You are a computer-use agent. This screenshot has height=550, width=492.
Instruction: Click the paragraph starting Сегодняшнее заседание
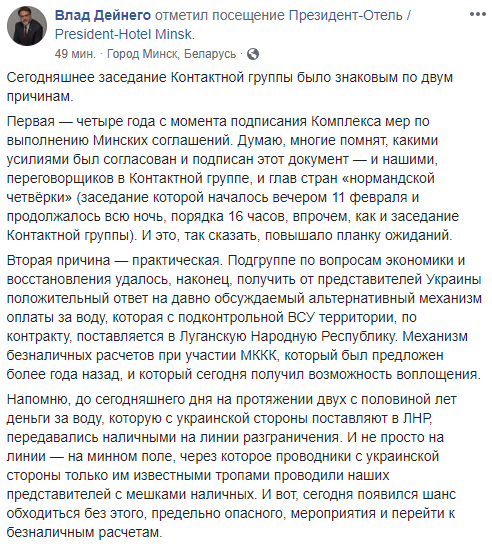(x=230, y=87)
